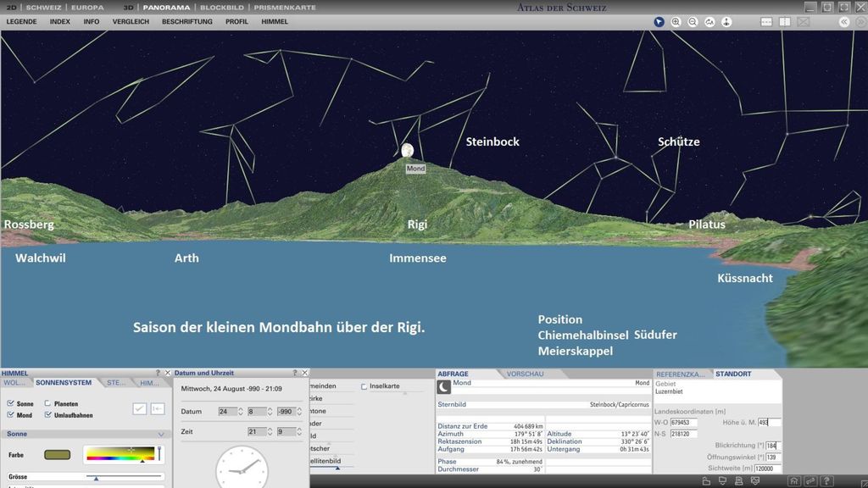Viewport: 868px width, 488px height.
Task: Click the image export icon in bottom bar
Action: click(754, 481)
